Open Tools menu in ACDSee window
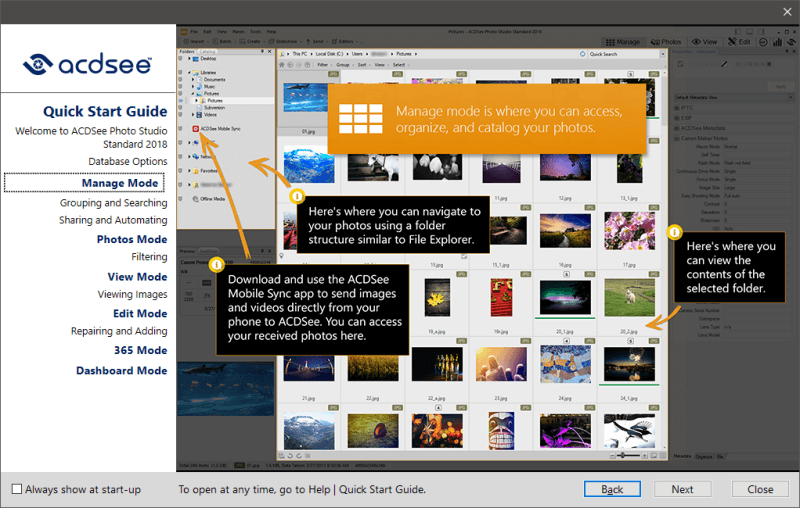This screenshot has width=800, height=508. pyautogui.click(x=256, y=32)
